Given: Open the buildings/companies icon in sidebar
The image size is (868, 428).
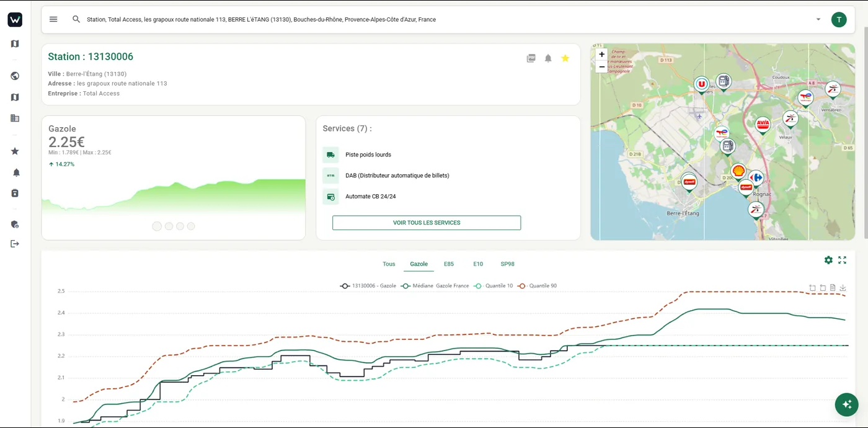Looking at the screenshot, I should pyautogui.click(x=15, y=118).
